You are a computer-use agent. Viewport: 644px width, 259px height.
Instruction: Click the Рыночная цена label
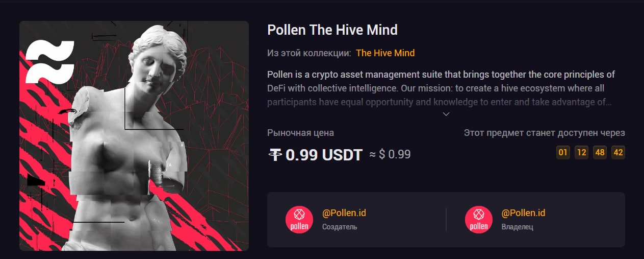pyautogui.click(x=301, y=133)
